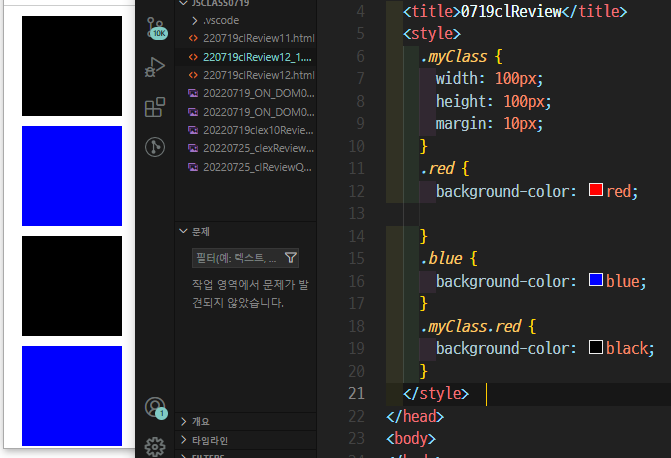Open the Source Control view icon
671x458 pixels.
[x=155, y=28]
